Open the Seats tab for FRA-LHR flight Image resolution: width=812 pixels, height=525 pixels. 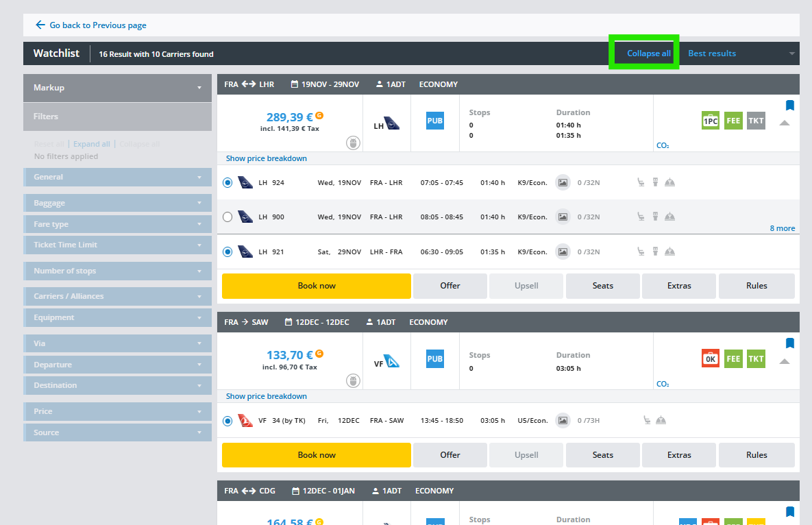pyautogui.click(x=602, y=286)
